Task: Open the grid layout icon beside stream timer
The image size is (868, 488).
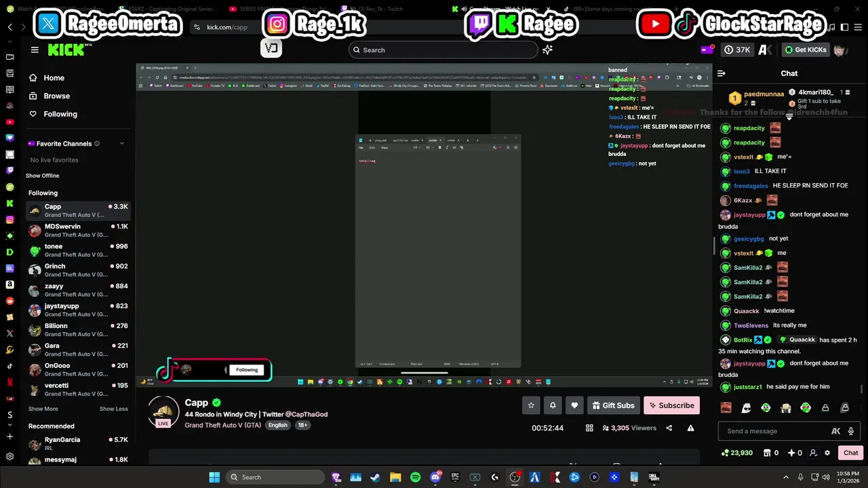Action: tap(589, 428)
